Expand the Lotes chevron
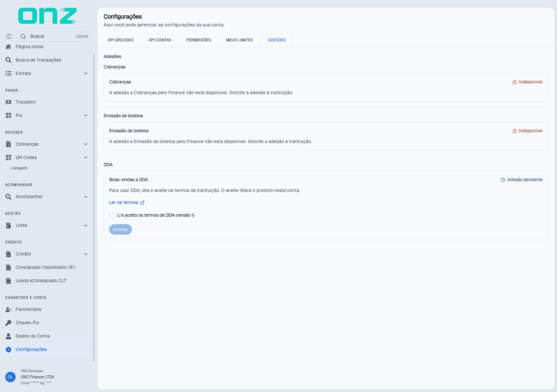This screenshot has width=557, height=392. coord(86,225)
